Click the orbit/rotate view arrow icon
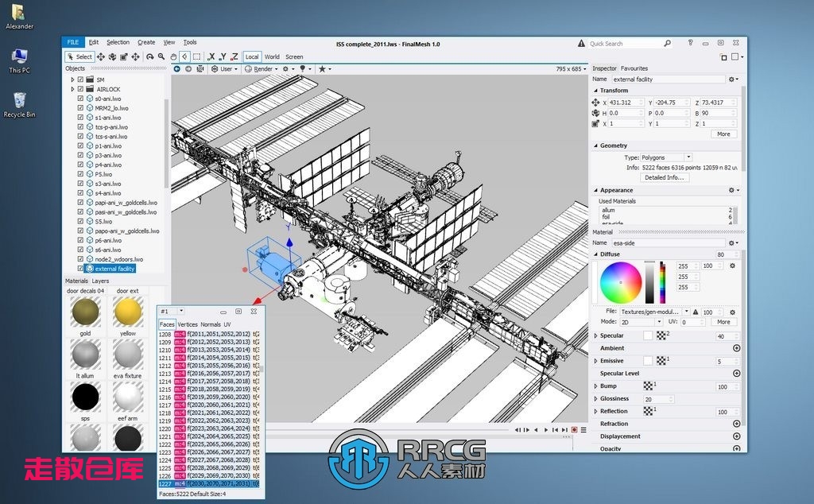 click(x=150, y=56)
